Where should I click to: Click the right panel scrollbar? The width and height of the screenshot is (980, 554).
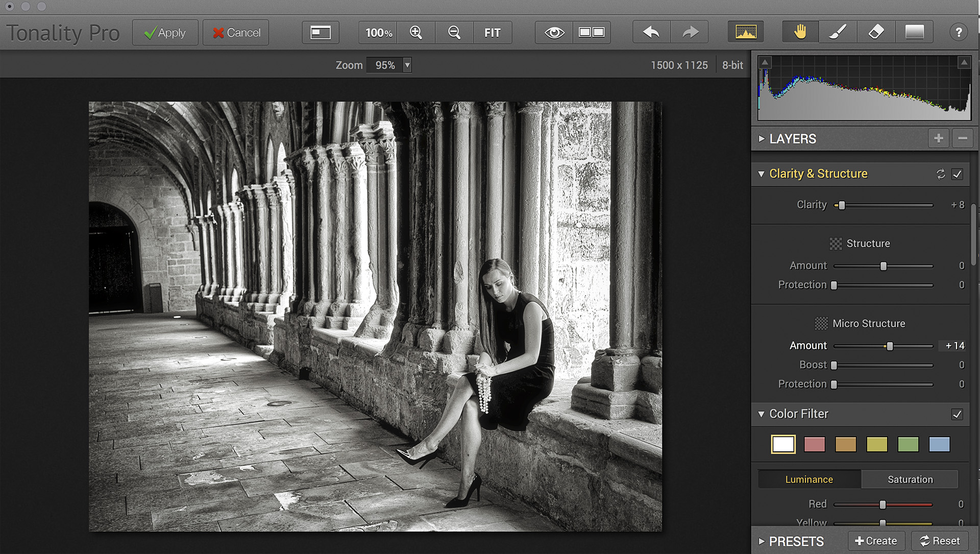click(974, 235)
